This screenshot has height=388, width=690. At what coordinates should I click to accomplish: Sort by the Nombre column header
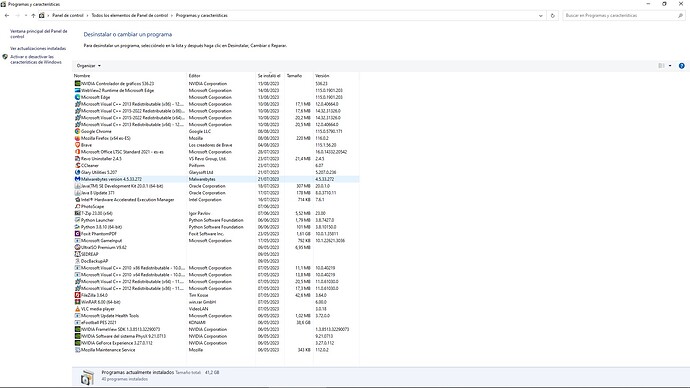click(82, 76)
